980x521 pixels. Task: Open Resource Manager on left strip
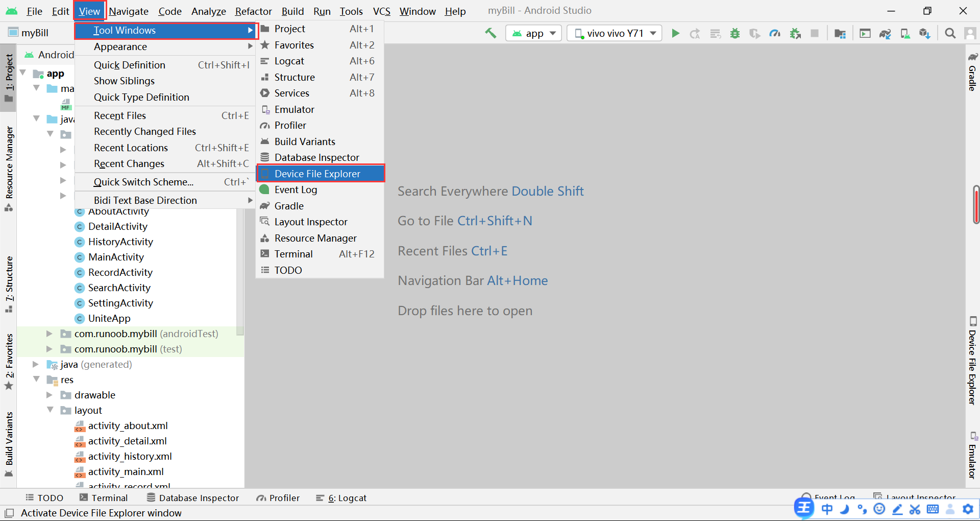click(x=9, y=169)
